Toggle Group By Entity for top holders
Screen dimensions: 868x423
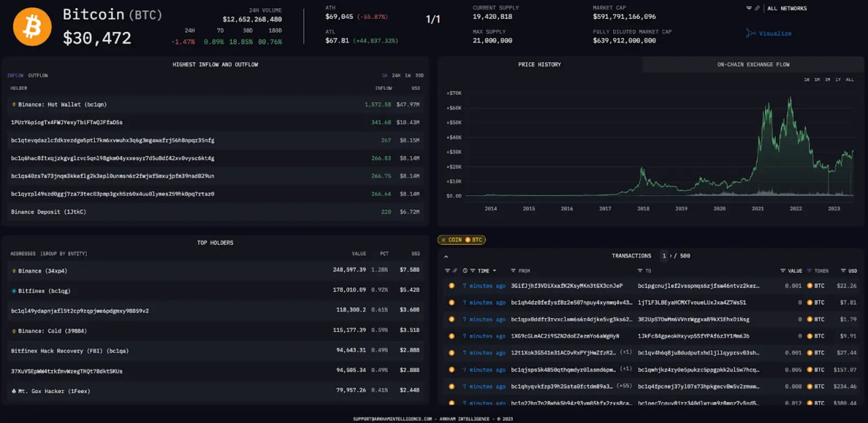64,254
